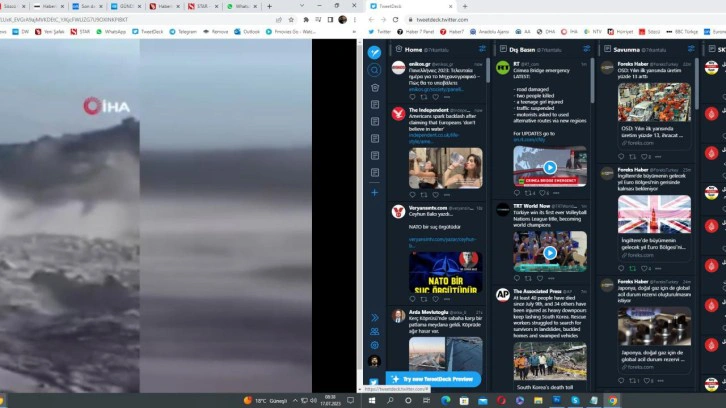Open the Dış Basın column options
726x408 pixels.
(585, 49)
